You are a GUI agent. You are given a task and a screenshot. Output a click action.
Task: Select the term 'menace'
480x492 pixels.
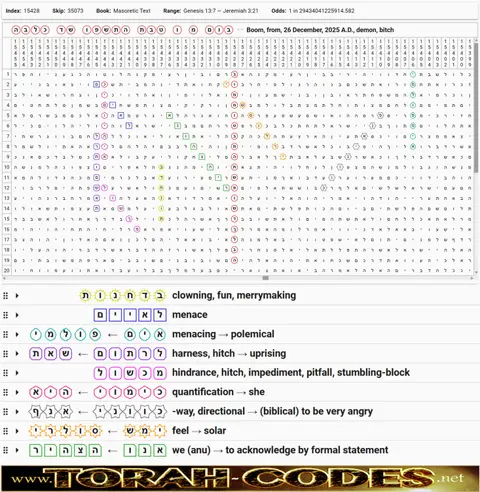point(190,315)
